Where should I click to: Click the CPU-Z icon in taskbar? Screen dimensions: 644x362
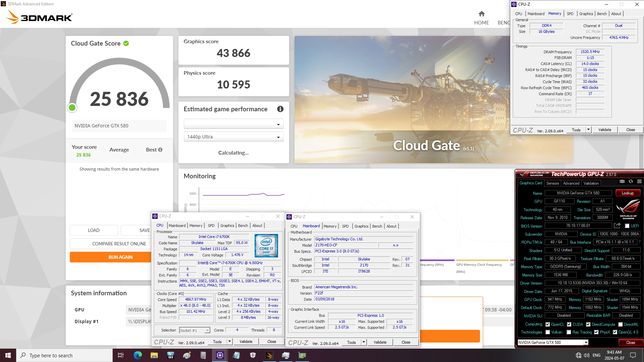pos(220,355)
